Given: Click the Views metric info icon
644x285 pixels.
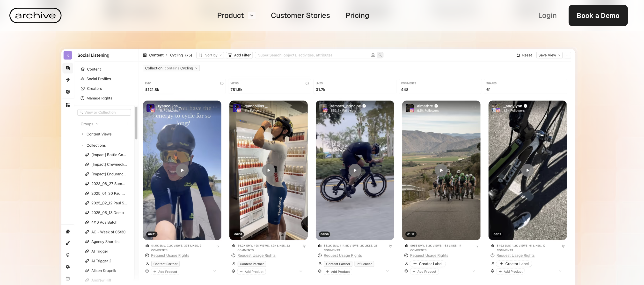Looking at the screenshot, I should coord(307,83).
